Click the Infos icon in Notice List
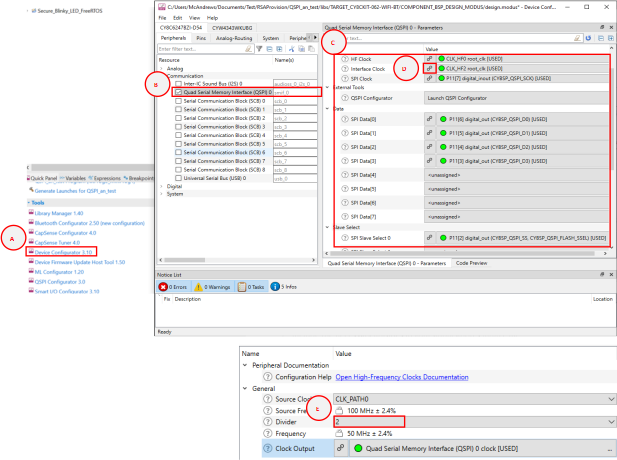The height and width of the screenshot is (460, 617). [275, 287]
